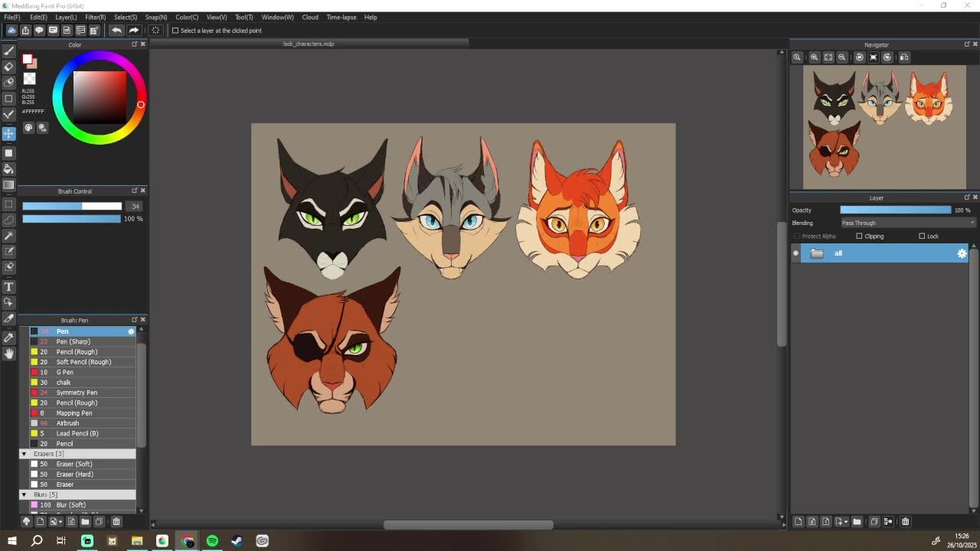Screen dimensions: 980x551
Task: Click the brush opacity slider at 100 %
Action: 72,219
